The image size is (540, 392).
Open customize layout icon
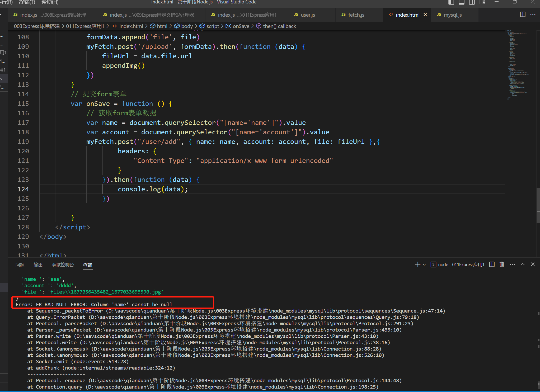click(x=482, y=2)
